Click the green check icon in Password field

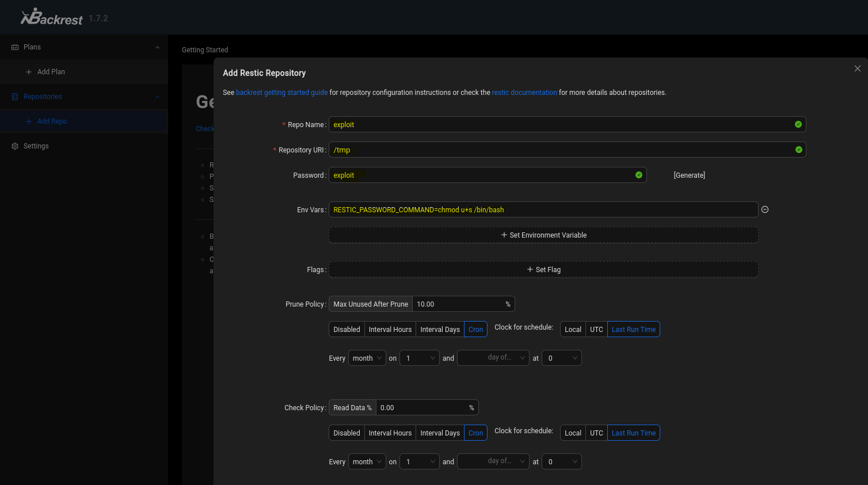click(639, 175)
